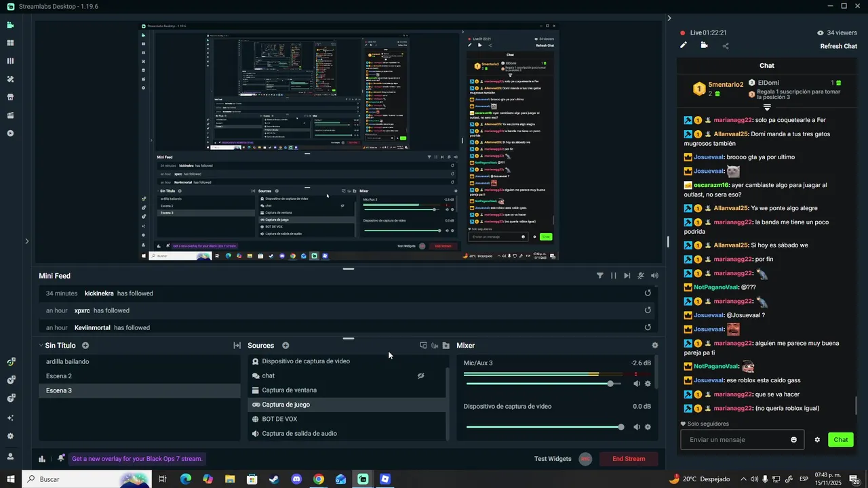
Task: Open the sparkle icon in lower sidebar
Action: pyautogui.click(x=10, y=418)
